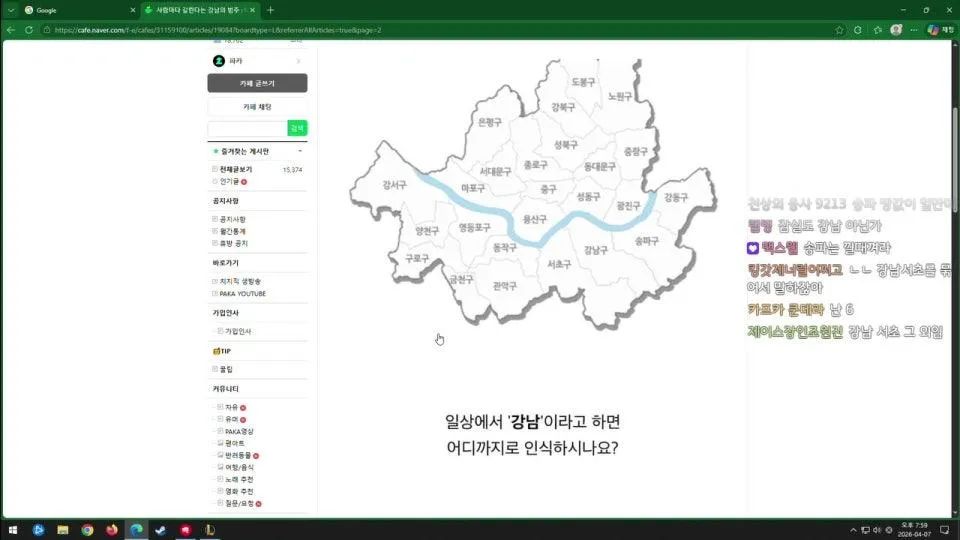Expand the 파카 profile chevron

[298, 61]
